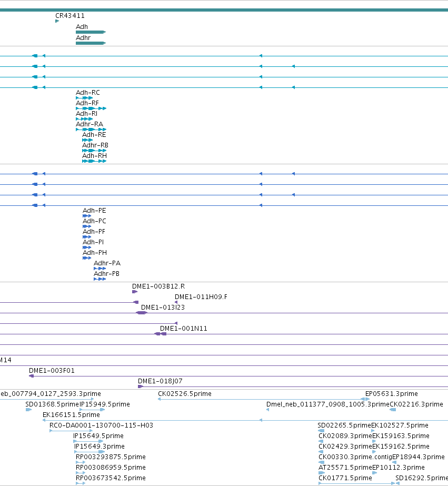This screenshot has width=448, height=486.
Task: Select the IP15949.5prime EST feature
Action: tap(92, 410)
